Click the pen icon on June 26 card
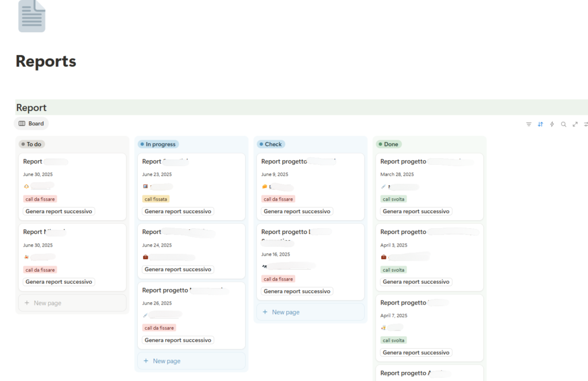This screenshot has height=381, width=588. [145, 315]
